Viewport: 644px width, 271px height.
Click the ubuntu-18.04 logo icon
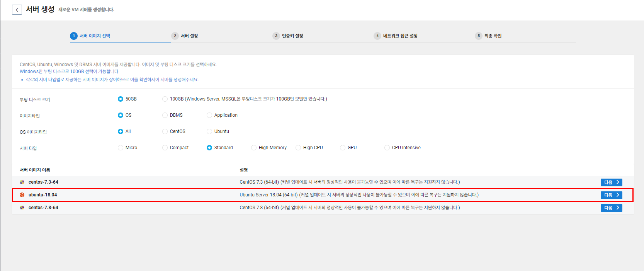(x=22, y=195)
